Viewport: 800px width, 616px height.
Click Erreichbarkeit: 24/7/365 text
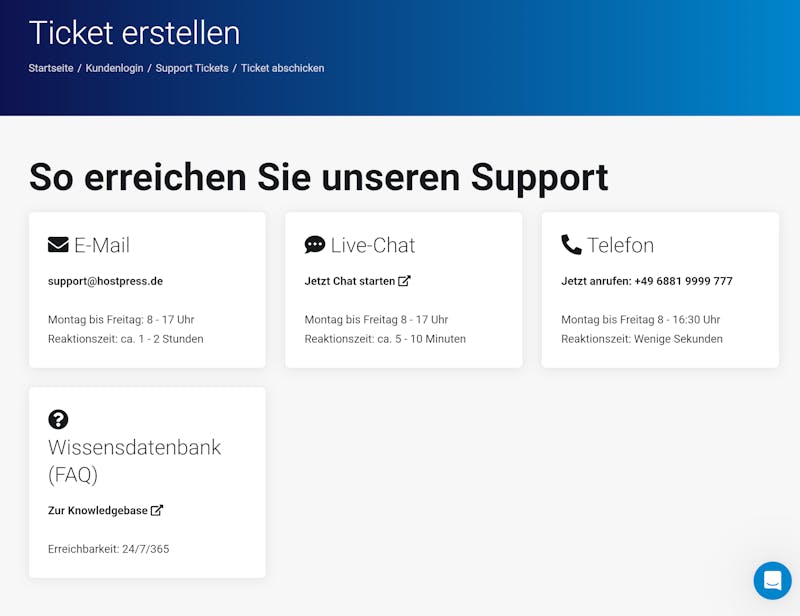(109, 549)
